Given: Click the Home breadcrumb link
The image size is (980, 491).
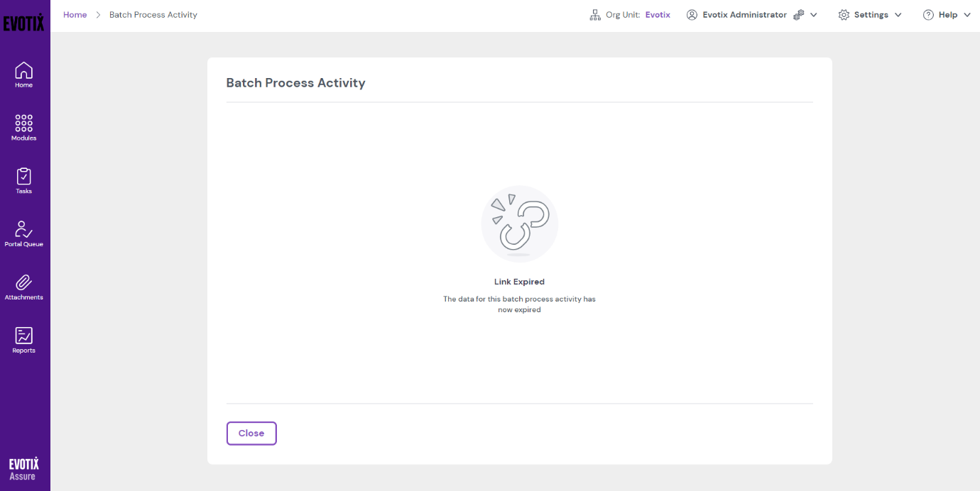Looking at the screenshot, I should pos(75,15).
